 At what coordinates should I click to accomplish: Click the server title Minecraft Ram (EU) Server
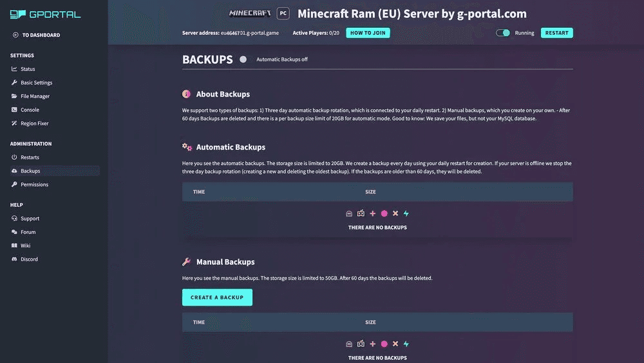pyautogui.click(x=412, y=14)
